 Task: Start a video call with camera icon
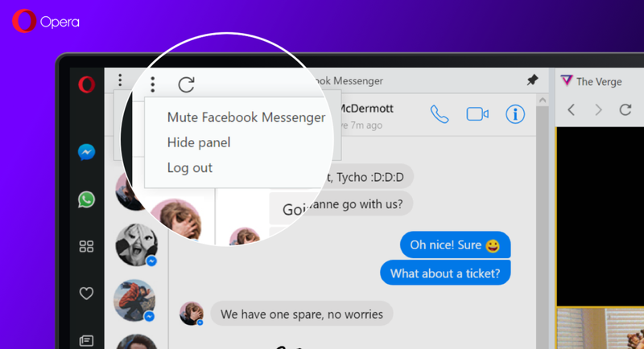point(477,114)
